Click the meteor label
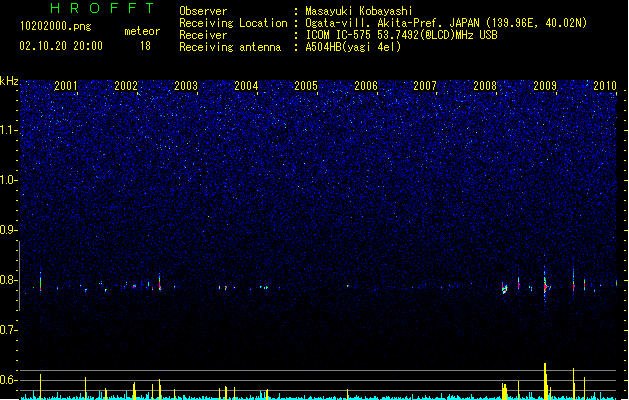Viewport: 629px width, 400px height. click(x=142, y=31)
